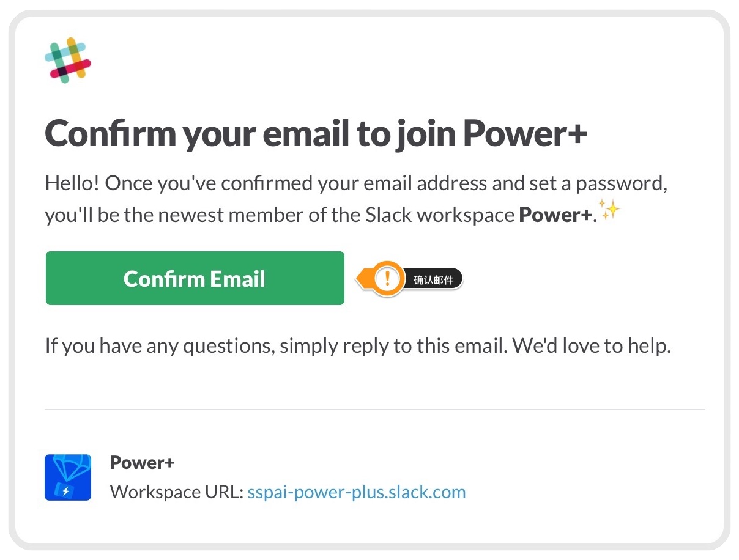Image resolution: width=739 pixels, height=560 pixels.
Task: Click the "Confirm your email to join Power+" heading
Action: [x=316, y=133]
